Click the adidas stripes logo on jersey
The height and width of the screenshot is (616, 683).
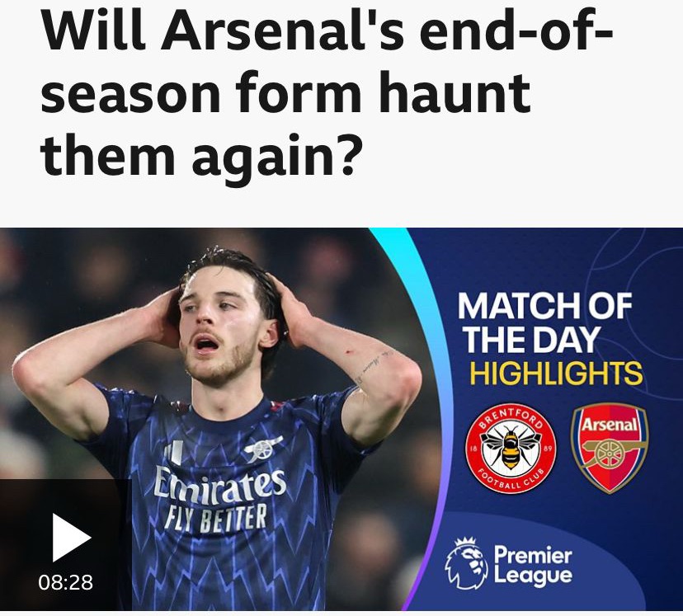(x=173, y=453)
